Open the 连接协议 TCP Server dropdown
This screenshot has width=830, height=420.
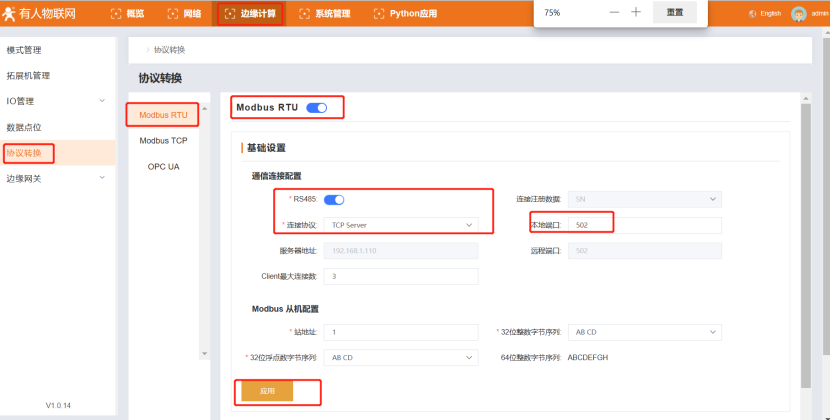coord(405,225)
